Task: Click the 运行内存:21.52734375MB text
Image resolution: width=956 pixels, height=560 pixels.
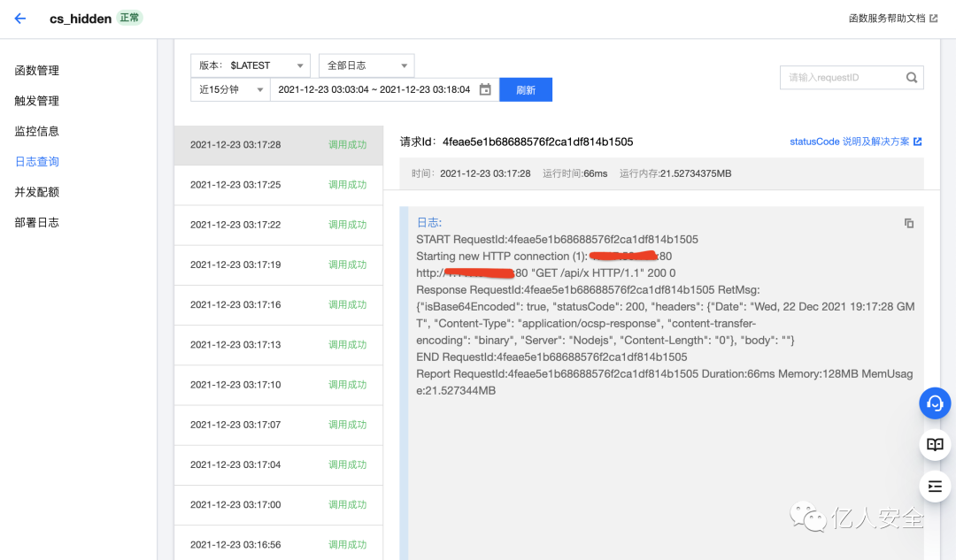Action: coord(675,173)
